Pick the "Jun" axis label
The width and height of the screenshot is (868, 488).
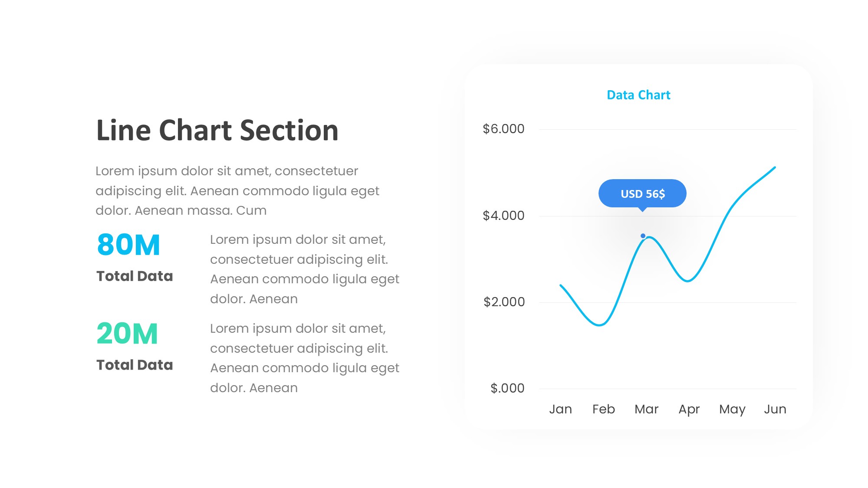(775, 409)
